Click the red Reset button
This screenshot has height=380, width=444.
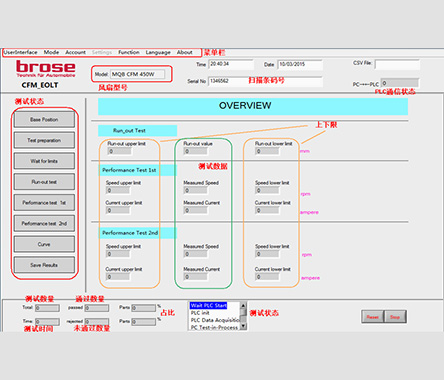coord(372,317)
